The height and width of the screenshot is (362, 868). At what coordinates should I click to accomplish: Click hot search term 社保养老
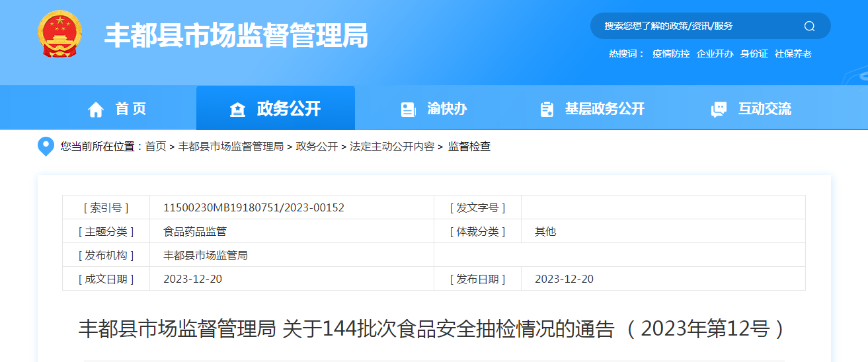pyautogui.click(x=793, y=54)
